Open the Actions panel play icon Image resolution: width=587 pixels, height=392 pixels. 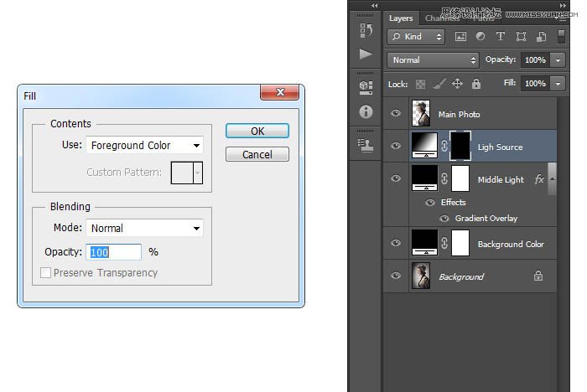pyautogui.click(x=366, y=54)
